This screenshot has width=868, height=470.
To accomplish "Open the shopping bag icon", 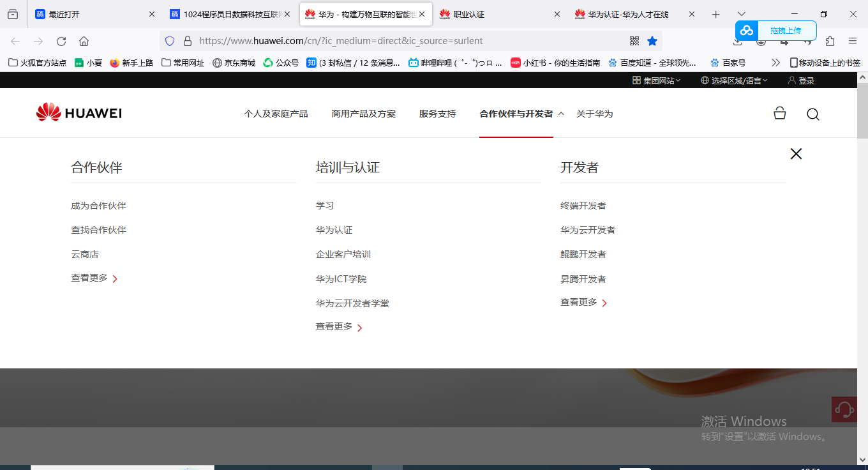I will tap(779, 114).
